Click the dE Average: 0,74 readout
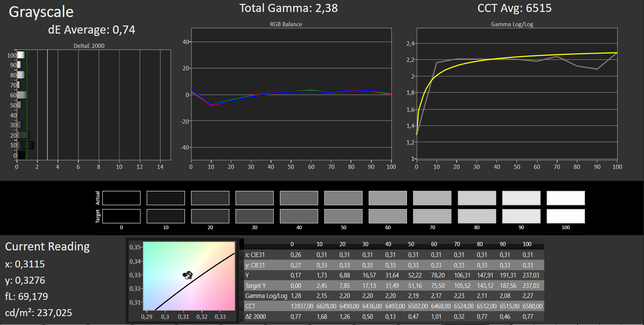The image size is (644, 325). pyautogui.click(x=92, y=30)
